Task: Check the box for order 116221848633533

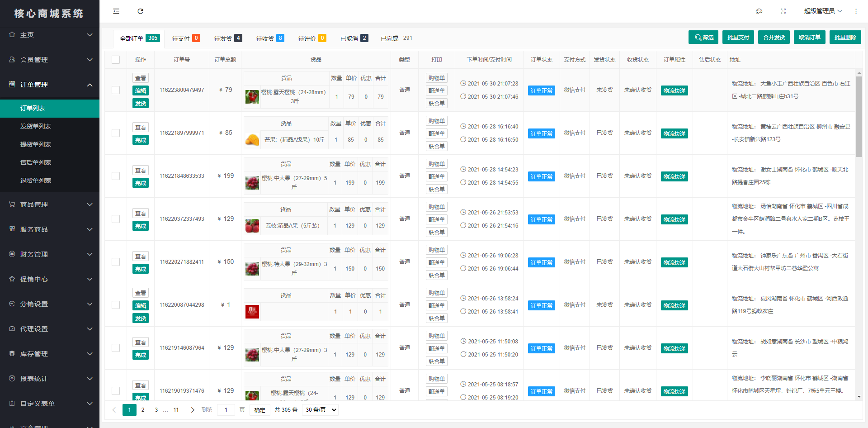Action: point(116,176)
